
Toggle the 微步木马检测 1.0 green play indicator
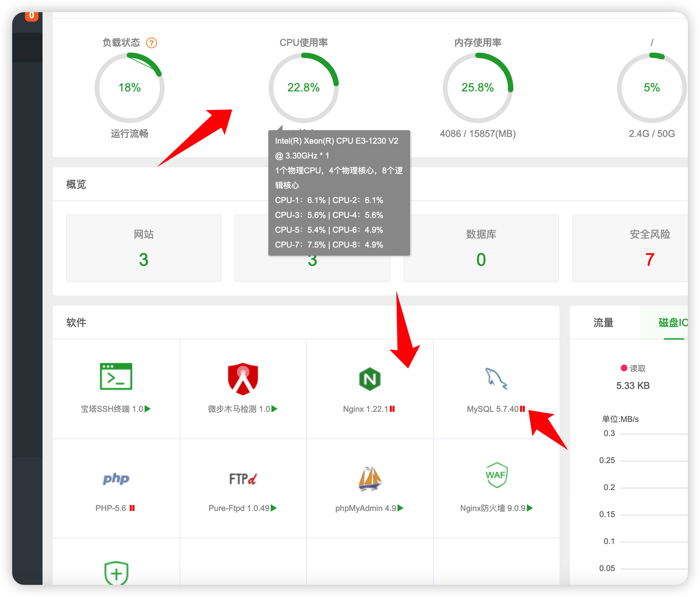tap(274, 409)
